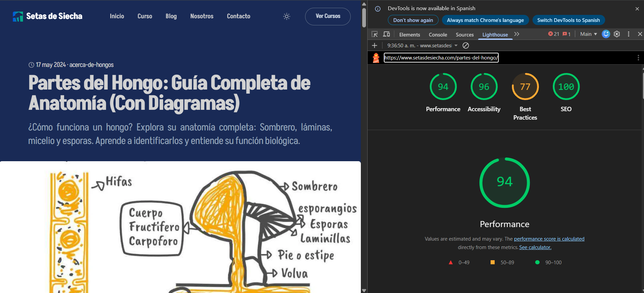Screen dimensions: 644x293
Task: Click the Lighthouse report scrollbar
Action: pos(643,85)
